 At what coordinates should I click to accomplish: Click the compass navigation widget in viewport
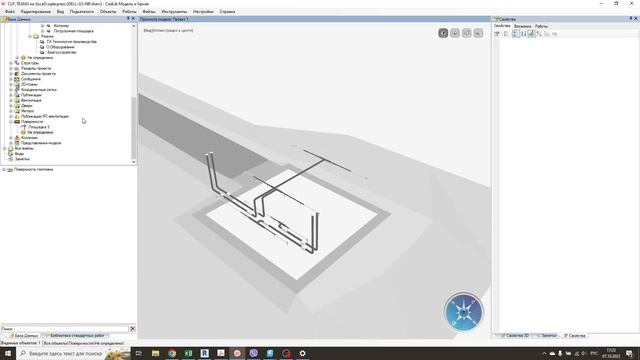click(x=464, y=312)
